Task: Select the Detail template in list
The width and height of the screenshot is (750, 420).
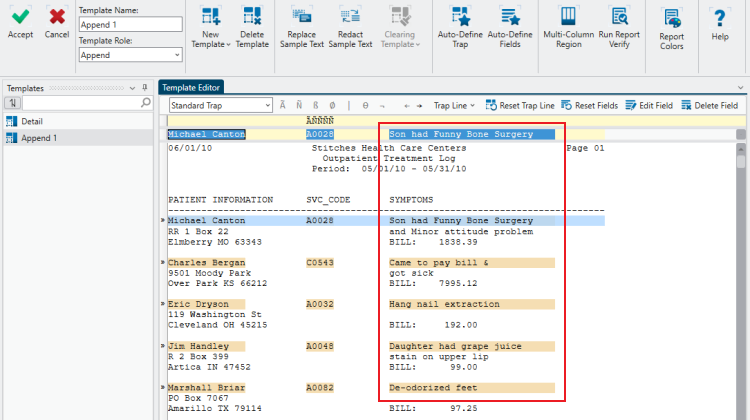Action: 33,121
